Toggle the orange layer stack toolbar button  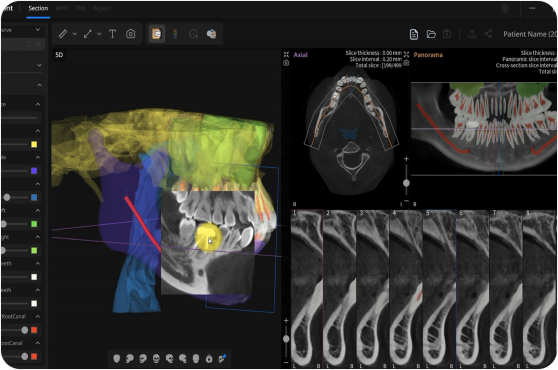click(x=157, y=34)
